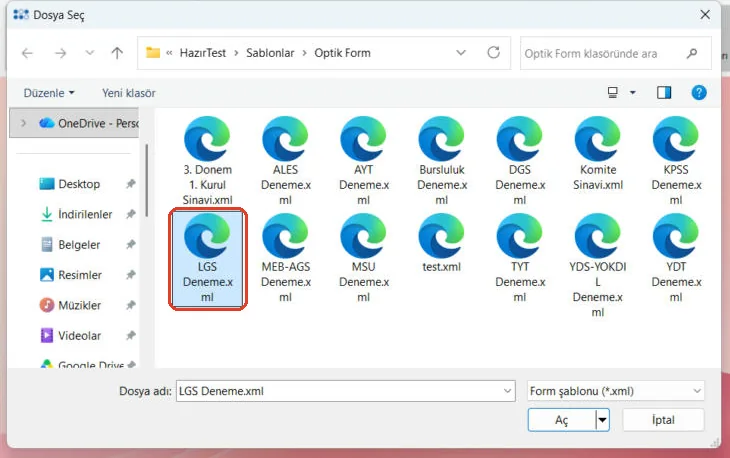This screenshot has width=730, height=458.
Task: Open recent locations dropdown arrow
Action: [89, 53]
